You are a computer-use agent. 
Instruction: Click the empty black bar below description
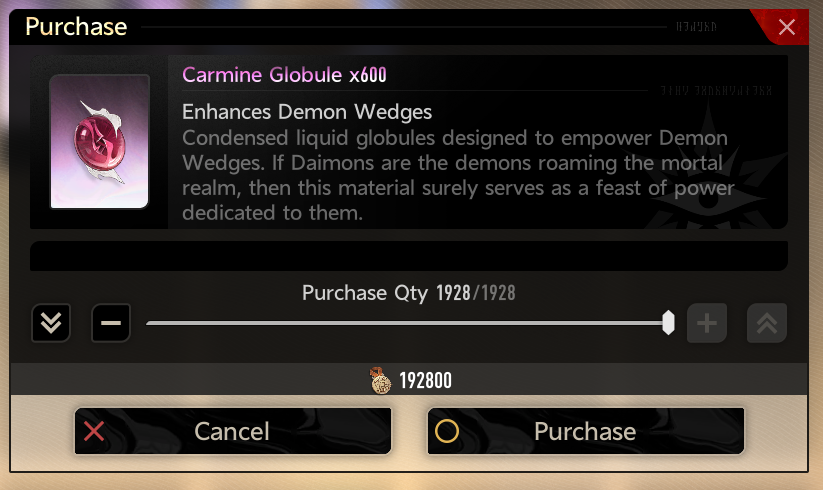(x=409, y=256)
